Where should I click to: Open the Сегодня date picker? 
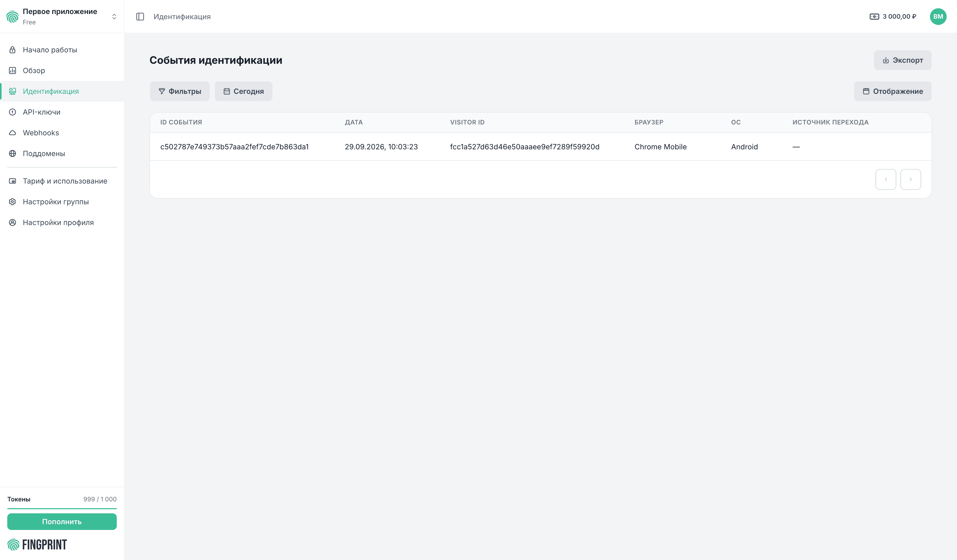coord(243,92)
